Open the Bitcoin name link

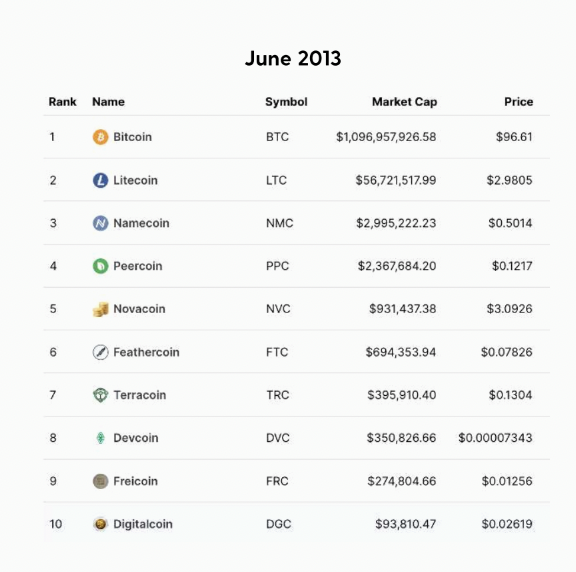coord(132,137)
